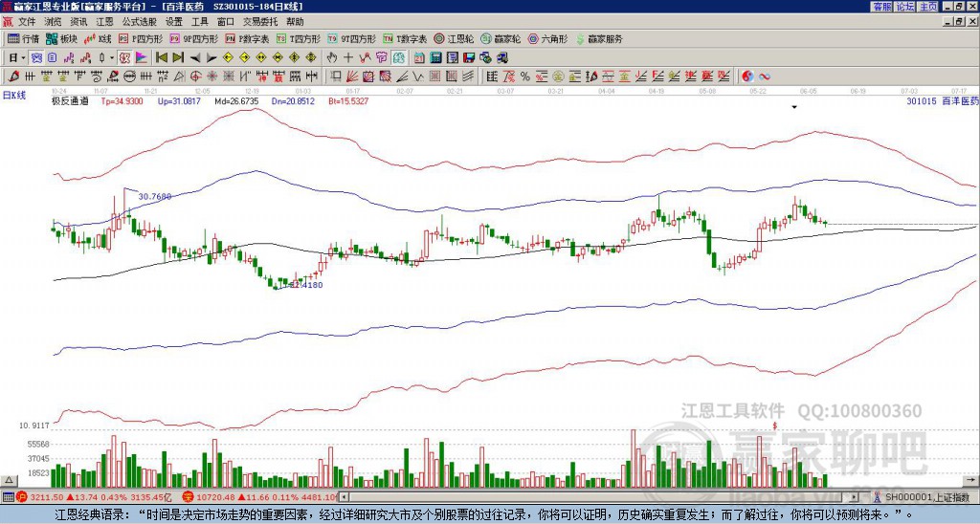This screenshot has width=980, height=524.
Task: Open the 设置 menu
Action: [174, 22]
